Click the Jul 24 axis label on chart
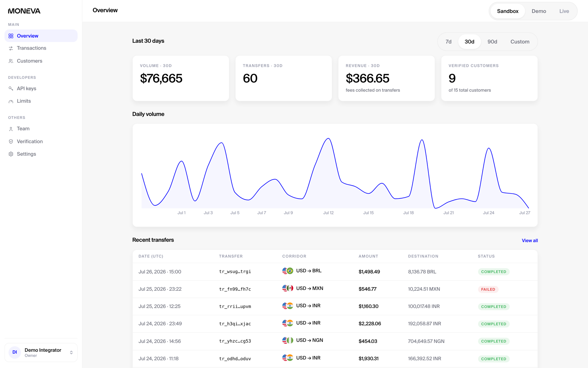The height and width of the screenshot is (368, 588). [488, 213]
